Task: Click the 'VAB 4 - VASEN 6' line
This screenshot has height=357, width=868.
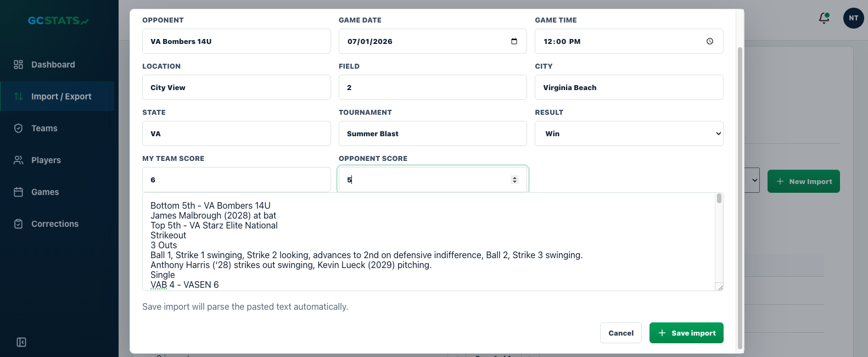Action: 184,285
